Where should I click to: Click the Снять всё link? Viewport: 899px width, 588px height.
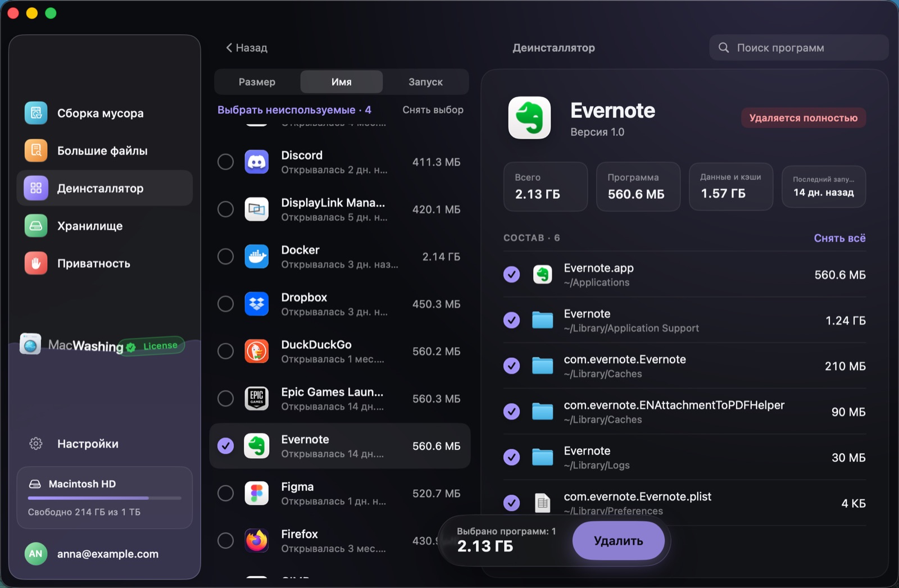pyautogui.click(x=839, y=238)
